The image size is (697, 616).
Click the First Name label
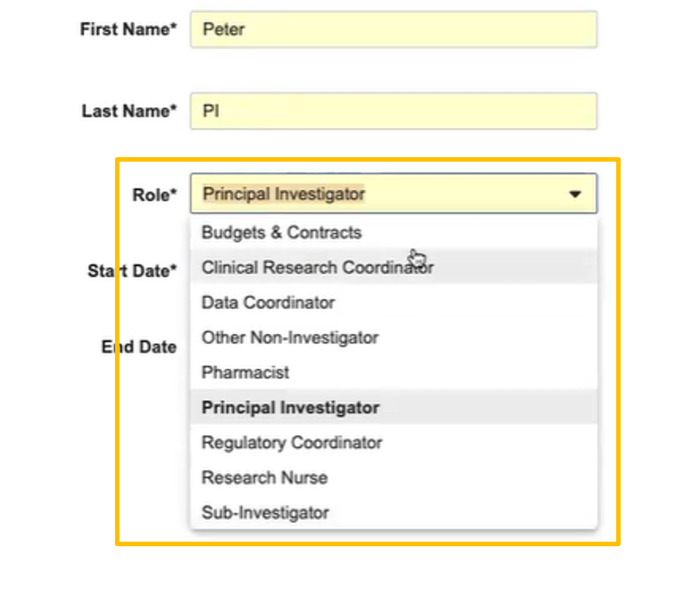pyautogui.click(x=128, y=29)
